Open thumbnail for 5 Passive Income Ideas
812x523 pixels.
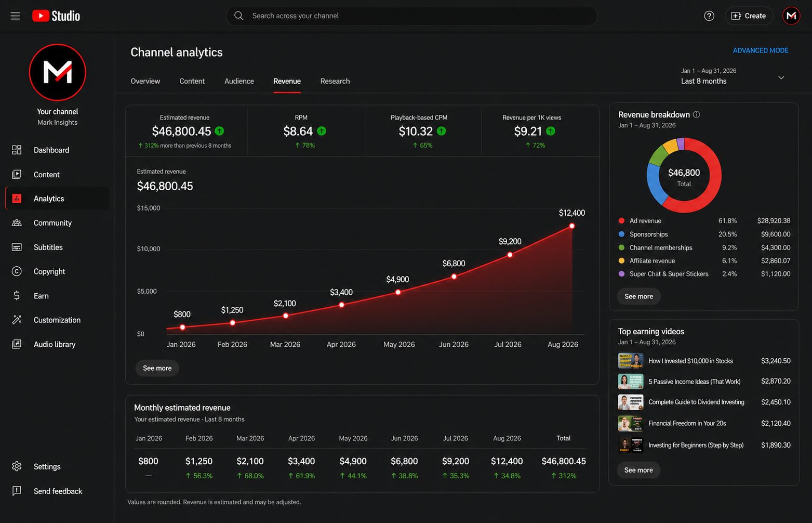click(631, 382)
